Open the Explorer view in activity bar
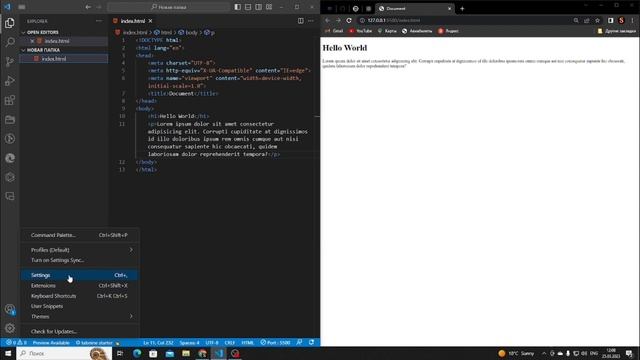The width and height of the screenshot is (640, 360). pyautogui.click(x=10, y=23)
